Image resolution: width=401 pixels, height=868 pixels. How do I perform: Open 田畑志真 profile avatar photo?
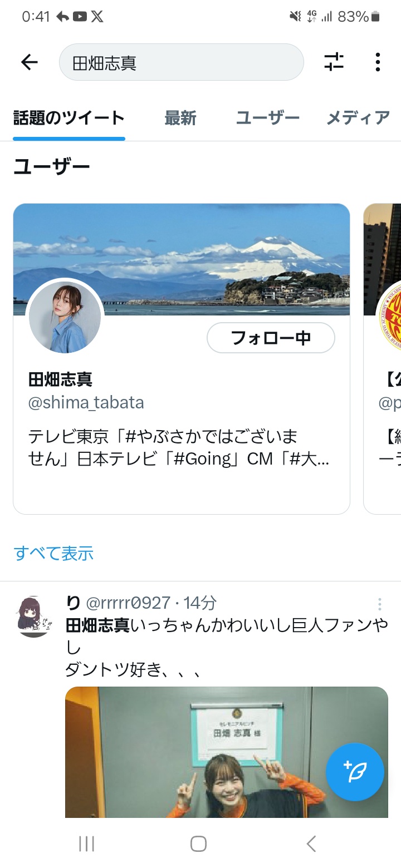click(x=65, y=317)
